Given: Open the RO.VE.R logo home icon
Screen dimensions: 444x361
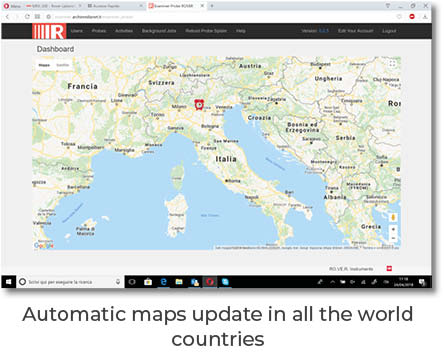Looking at the screenshot, I should tap(49, 32).
